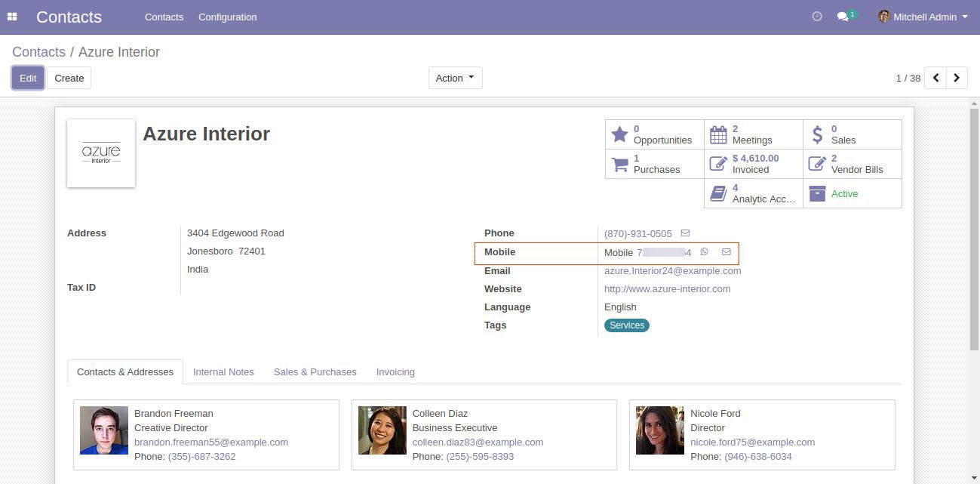
Task: Click the Services tag
Action: point(627,325)
